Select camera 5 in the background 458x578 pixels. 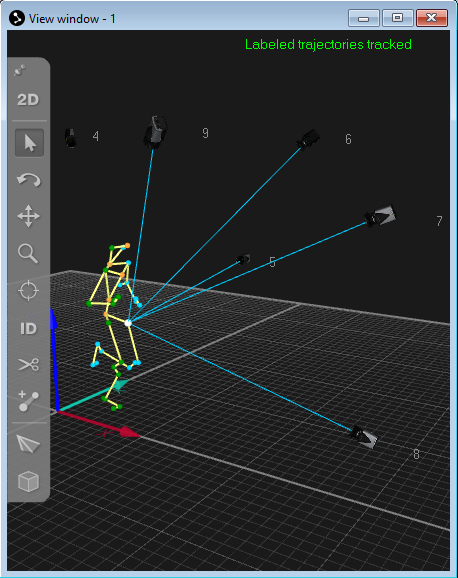point(243,259)
